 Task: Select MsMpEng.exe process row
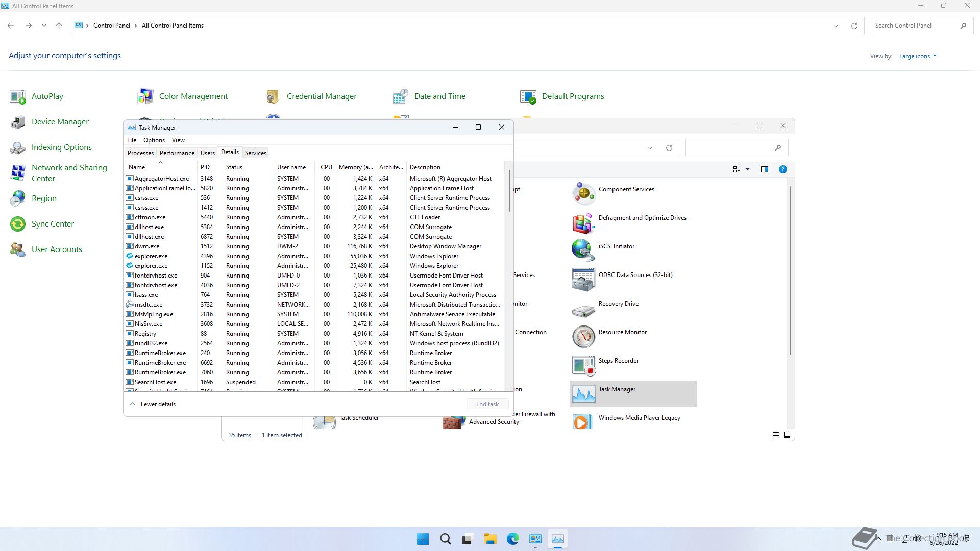[314, 314]
